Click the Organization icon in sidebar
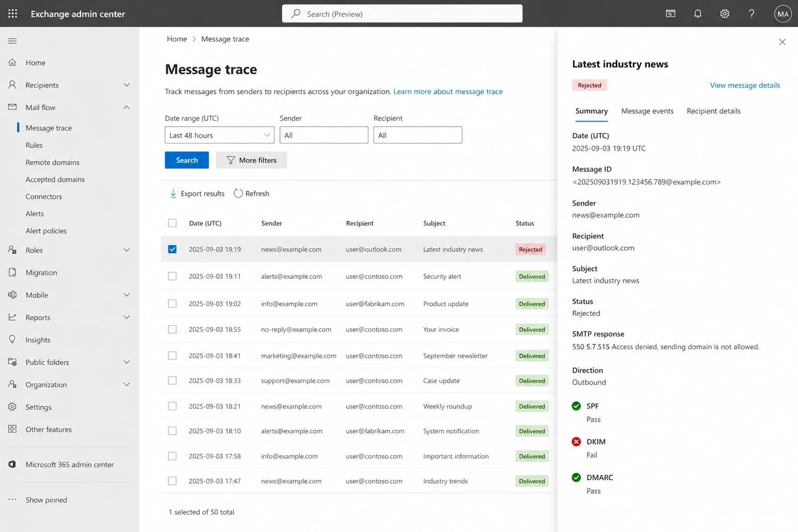 pos(12,384)
